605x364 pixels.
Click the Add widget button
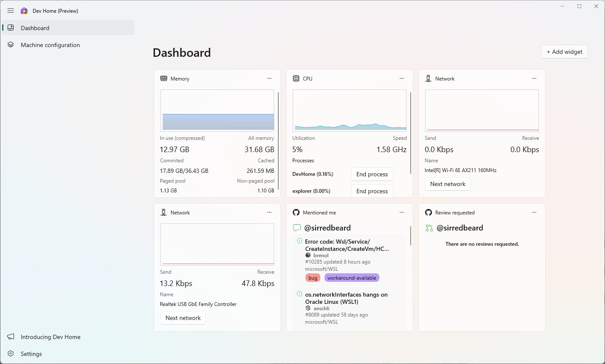tap(564, 51)
